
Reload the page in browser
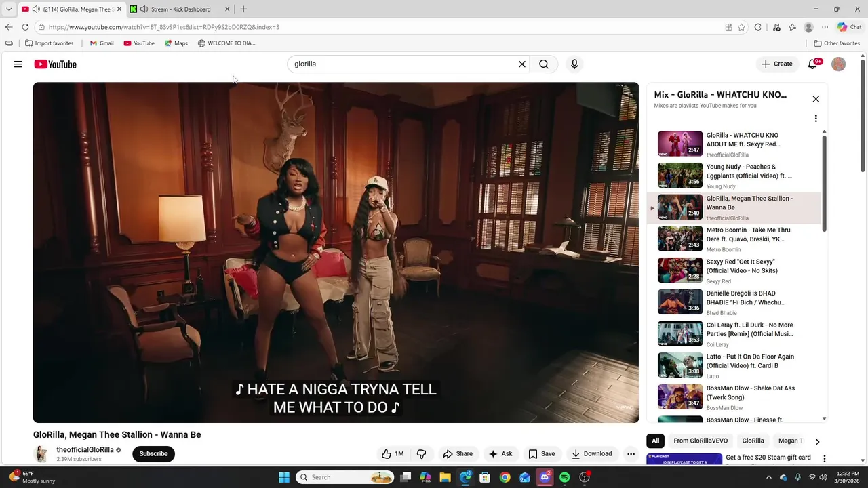pos(25,27)
